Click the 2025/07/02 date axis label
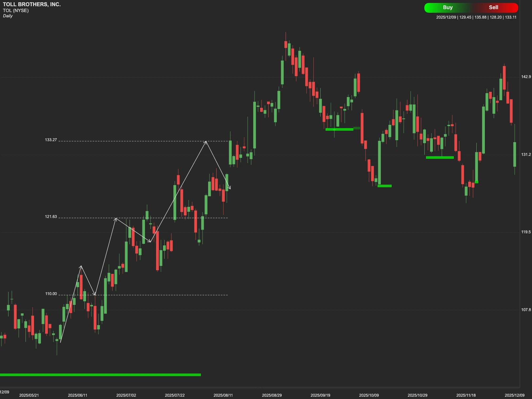Viewport: 532px width, 399px height. pos(126,395)
